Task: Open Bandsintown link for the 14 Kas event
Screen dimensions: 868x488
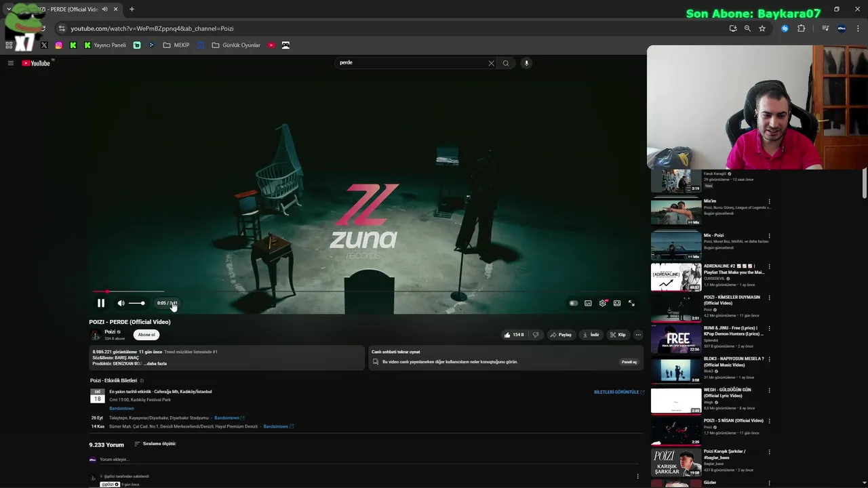Action: pyautogui.click(x=277, y=426)
